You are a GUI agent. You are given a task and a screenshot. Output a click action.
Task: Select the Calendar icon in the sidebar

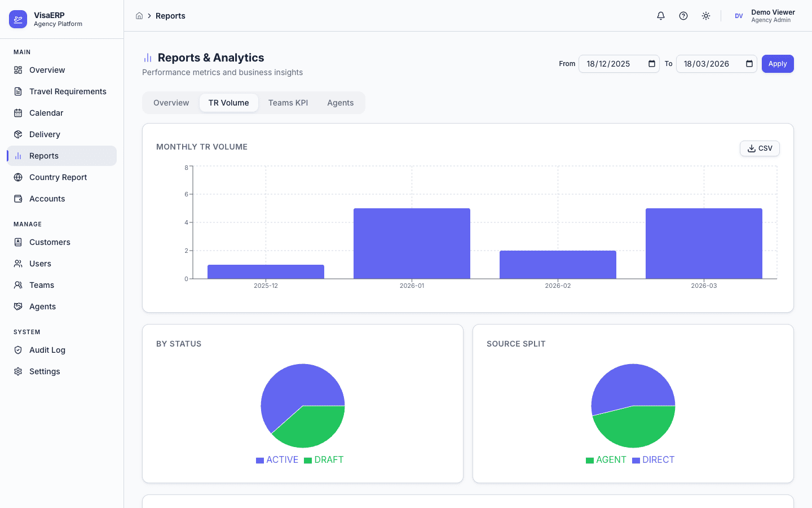pyautogui.click(x=18, y=113)
